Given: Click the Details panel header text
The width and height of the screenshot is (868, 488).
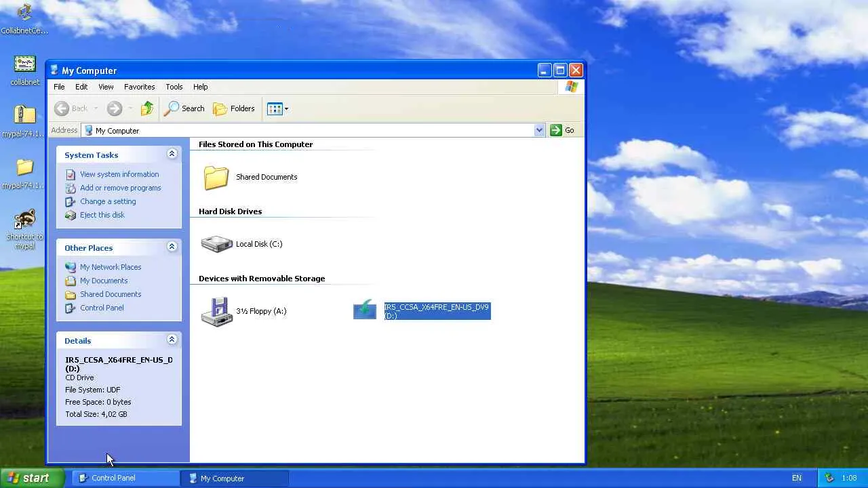Looking at the screenshot, I should (77, 341).
